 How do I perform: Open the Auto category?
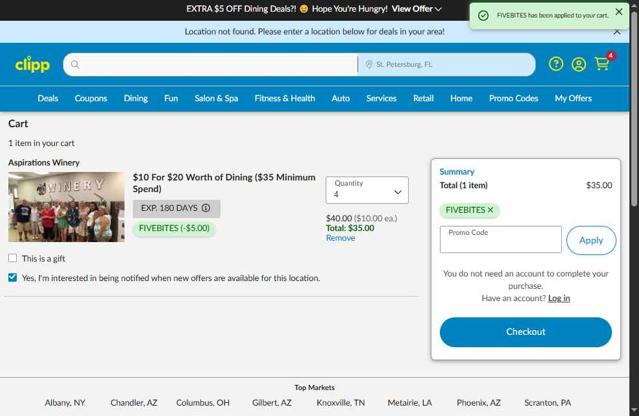tap(341, 98)
